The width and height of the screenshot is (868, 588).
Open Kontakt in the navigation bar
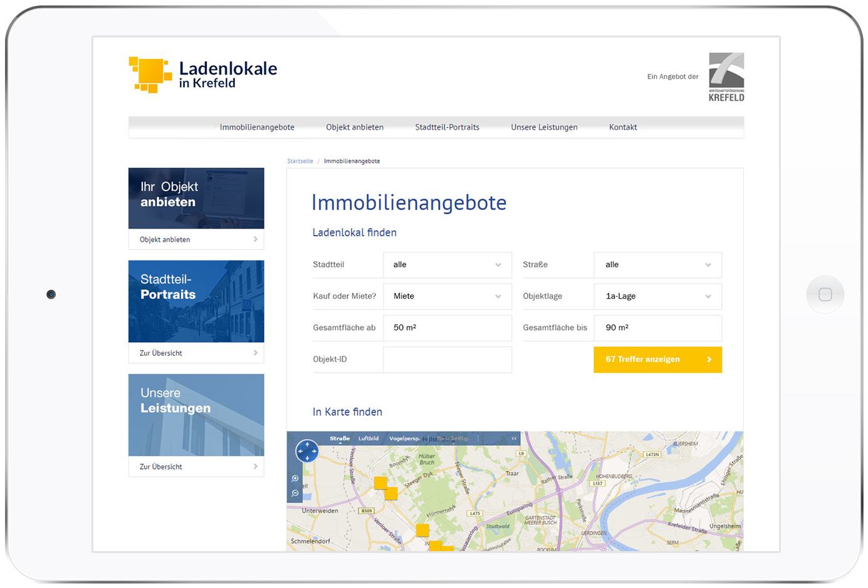(x=623, y=127)
